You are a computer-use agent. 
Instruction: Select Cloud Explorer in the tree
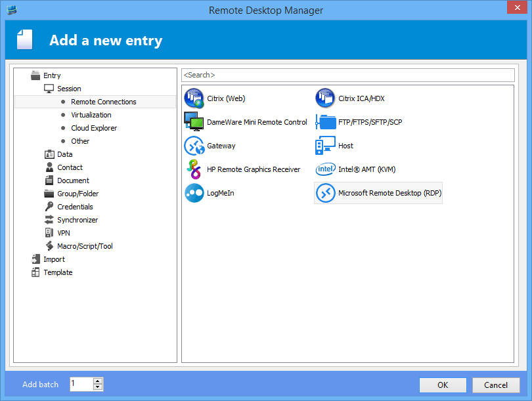(94, 128)
